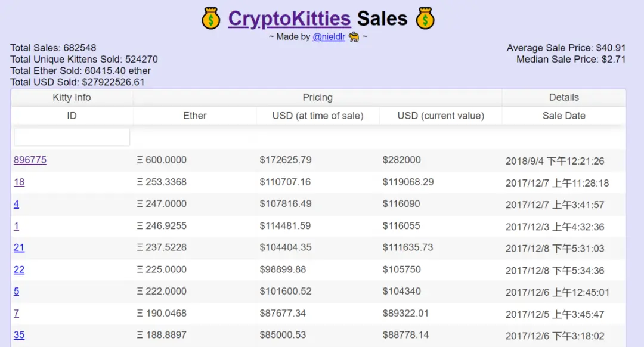Open the @nieldlr author link
644x347 pixels.
tap(329, 37)
